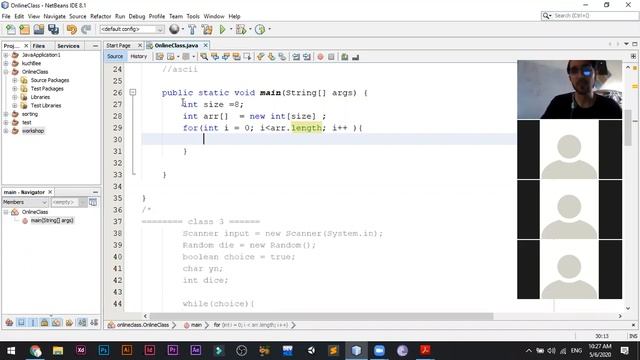This screenshot has height=360, width=640.
Task: Open Adobe Photoshop from the taskbar
Action: coord(104,350)
